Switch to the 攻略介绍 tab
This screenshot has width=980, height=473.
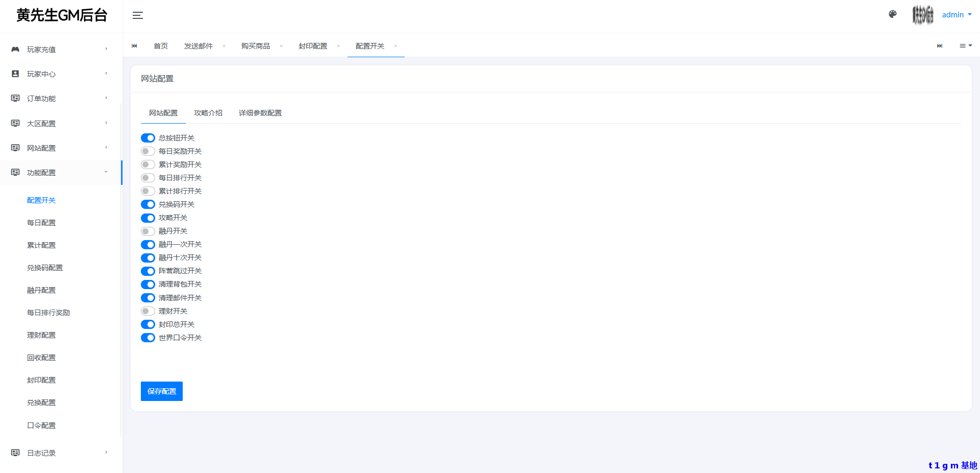pyautogui.click(x=208, y=113)
